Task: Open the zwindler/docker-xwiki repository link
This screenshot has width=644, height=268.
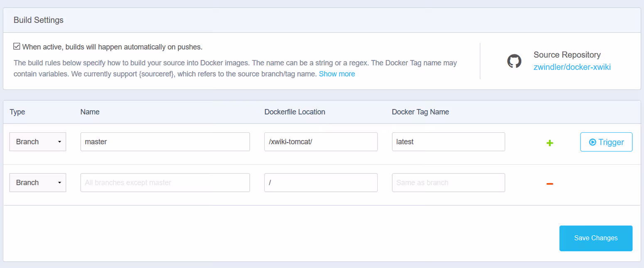Action: [x=572, y=67]
